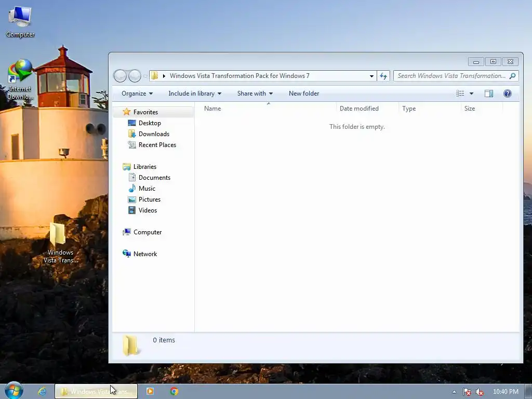Open the Music library
The image size is (532, 399).
coord(147,188)
